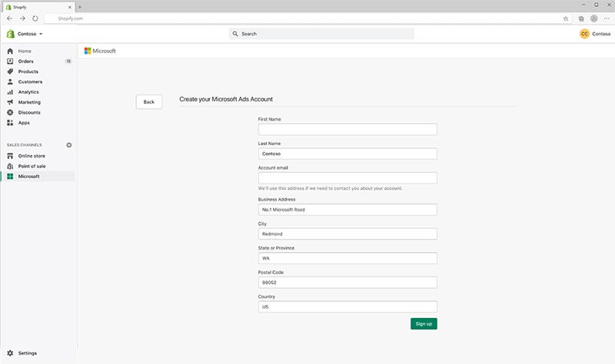Open Contoso CC account avatar
This screenshot has width=615, height=364.
[x=584, y=34]
